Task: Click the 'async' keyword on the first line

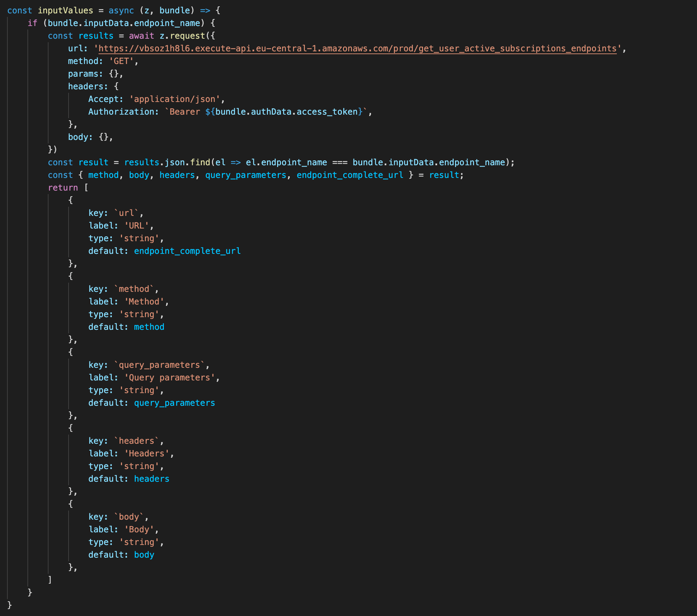Action: pos(121,11)
